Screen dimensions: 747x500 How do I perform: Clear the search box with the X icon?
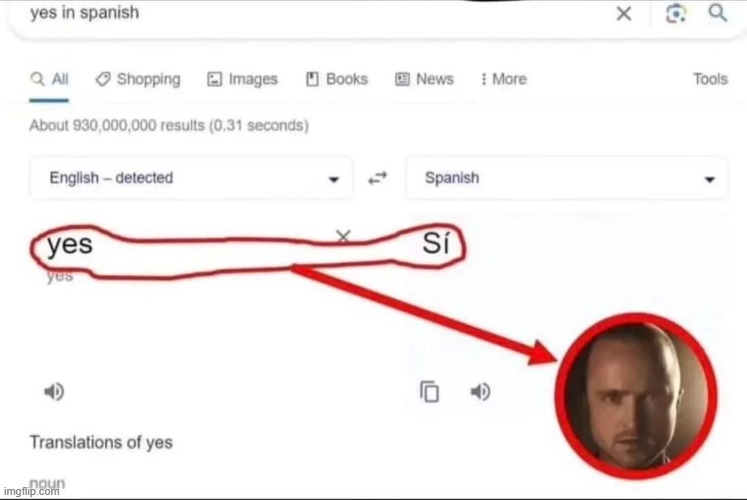pos(624,13)
